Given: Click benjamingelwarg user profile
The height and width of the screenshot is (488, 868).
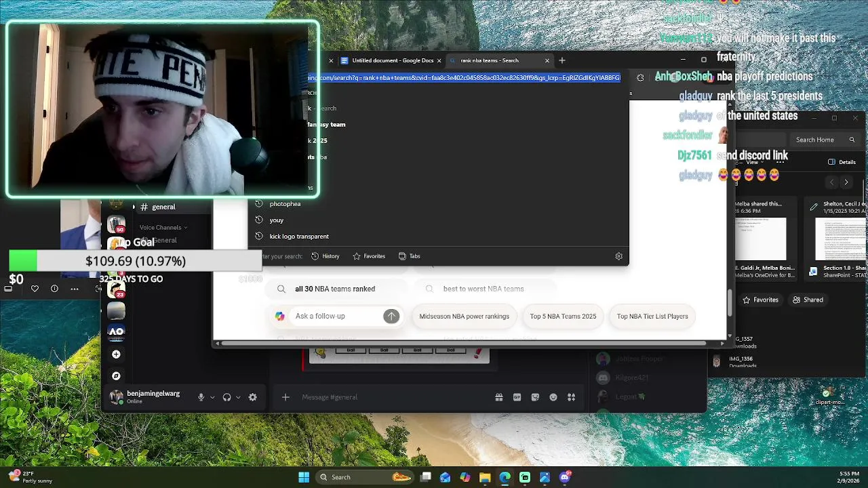Looking at the screenshot, I should click(x=144, y=397).
